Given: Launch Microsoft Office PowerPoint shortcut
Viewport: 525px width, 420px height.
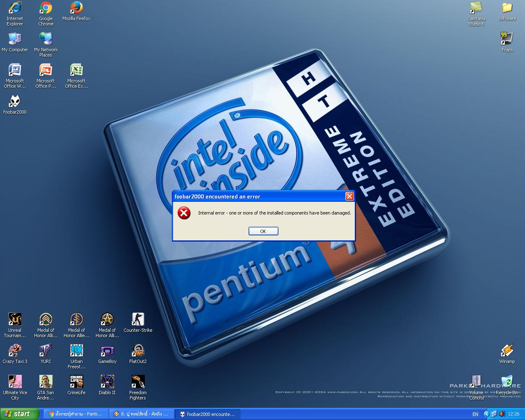Looking at the screenshot, I should [46, 76].
